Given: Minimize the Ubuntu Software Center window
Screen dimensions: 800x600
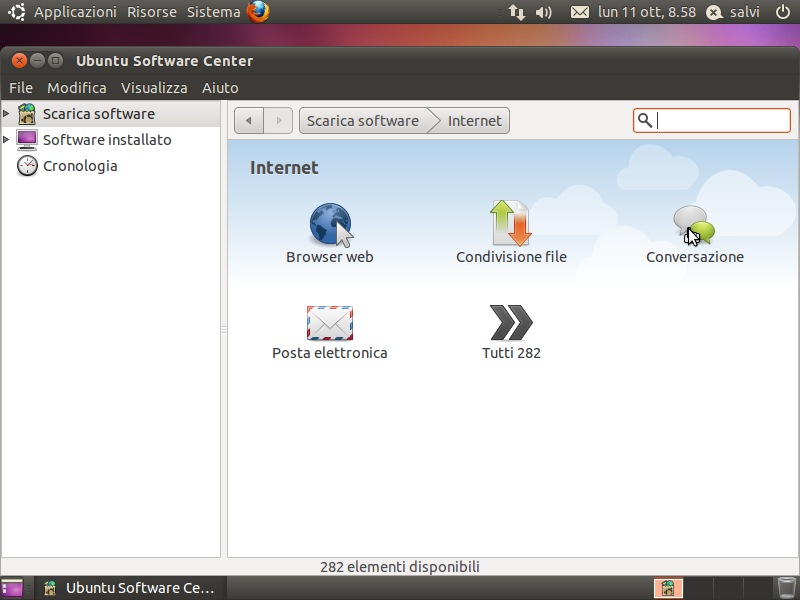Looking at the screenshot, I should 37,61.
